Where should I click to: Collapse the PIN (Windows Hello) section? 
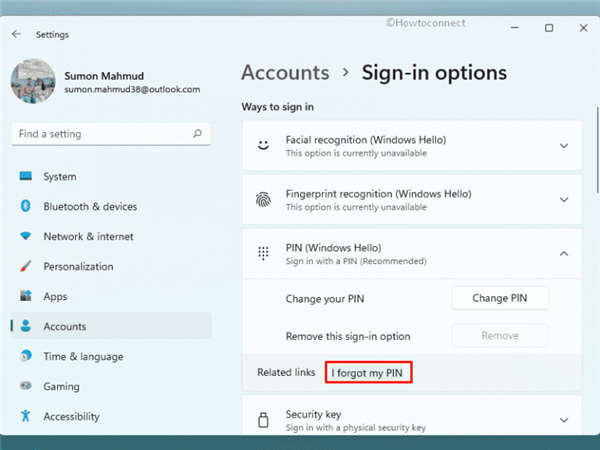(x=564, y=254)
